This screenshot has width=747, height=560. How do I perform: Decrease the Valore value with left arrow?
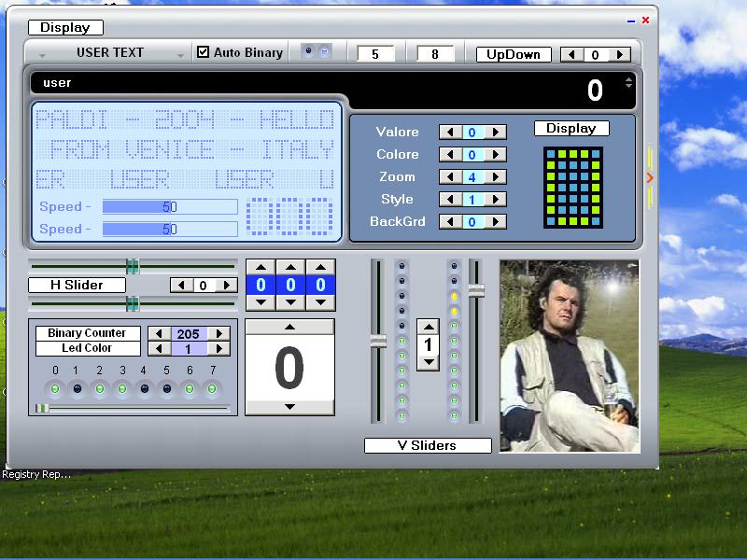point(449,133)
